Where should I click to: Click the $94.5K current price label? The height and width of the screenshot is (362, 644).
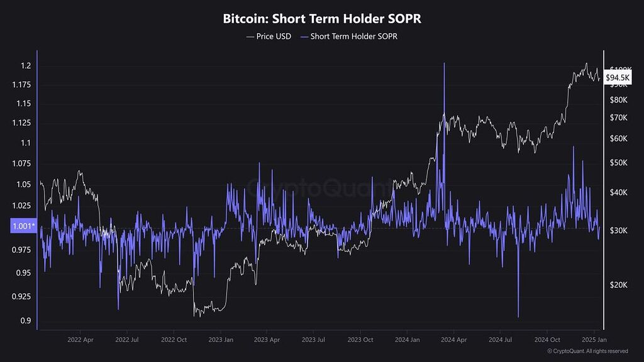(616, 77)
